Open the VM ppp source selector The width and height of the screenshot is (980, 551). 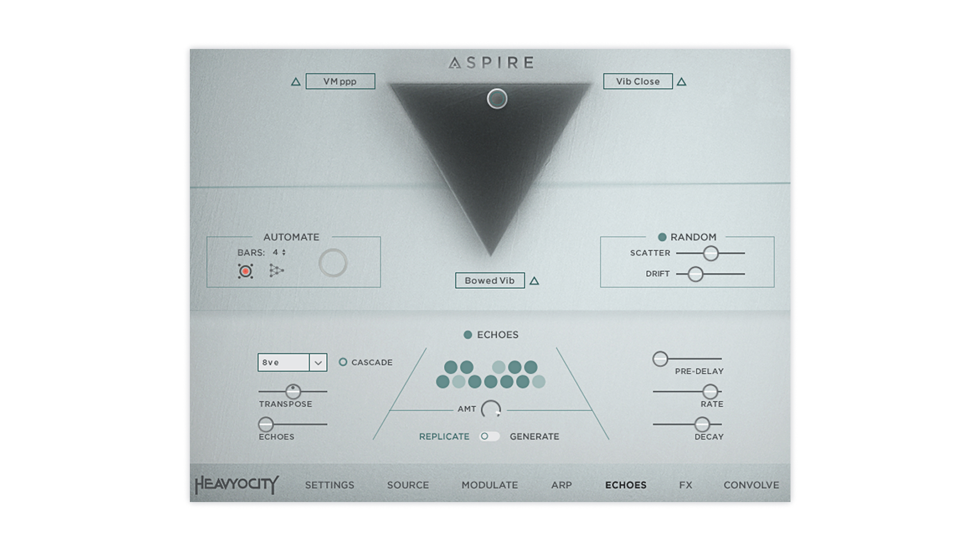point(340,82)
